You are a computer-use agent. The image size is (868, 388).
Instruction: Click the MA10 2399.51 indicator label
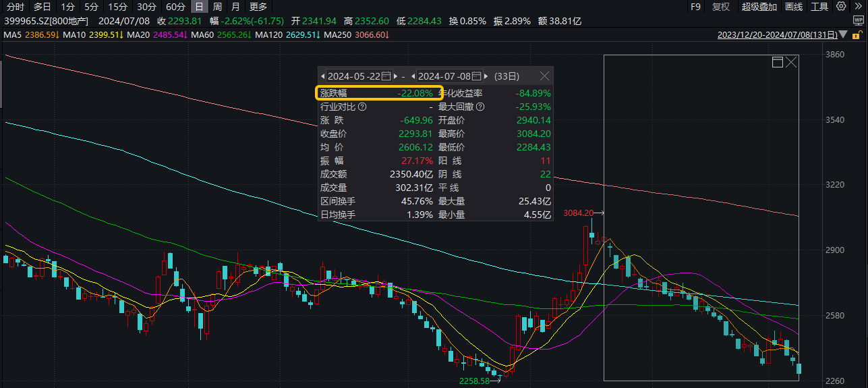click(x=94, y=34)
